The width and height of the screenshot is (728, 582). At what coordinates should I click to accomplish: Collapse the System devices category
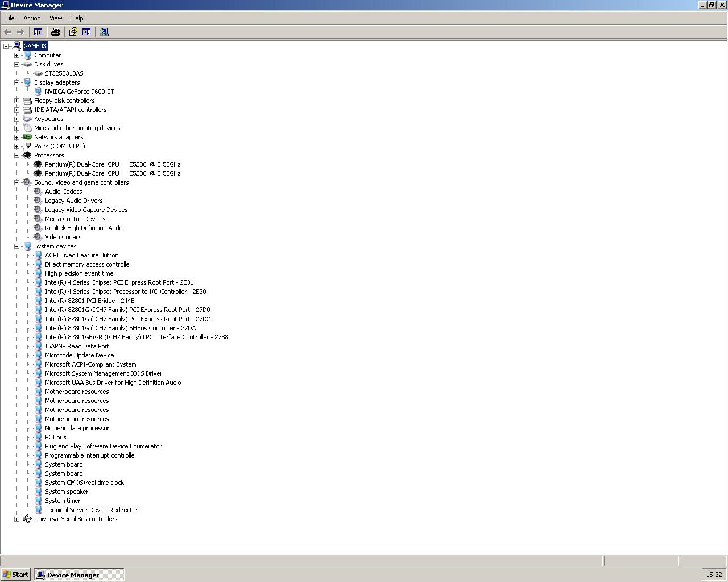pos(17,246)
